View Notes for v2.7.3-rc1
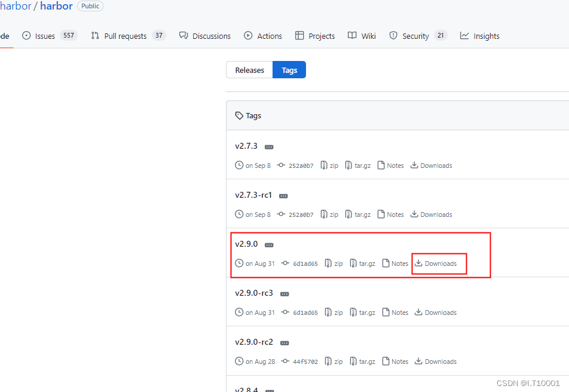 [x=390, y=215]
